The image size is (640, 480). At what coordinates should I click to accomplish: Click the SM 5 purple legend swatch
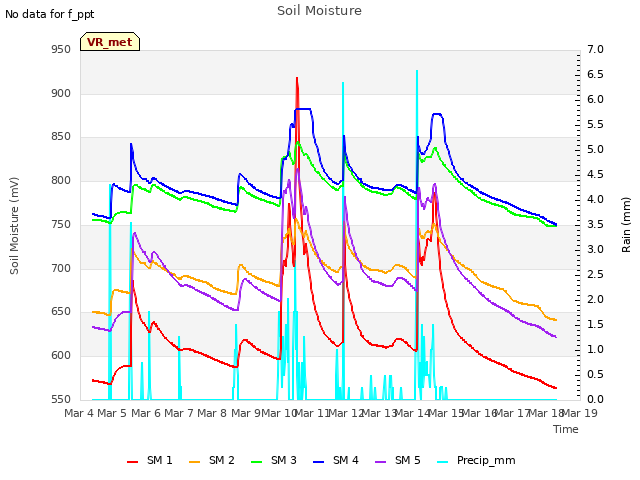coord(380,462)
